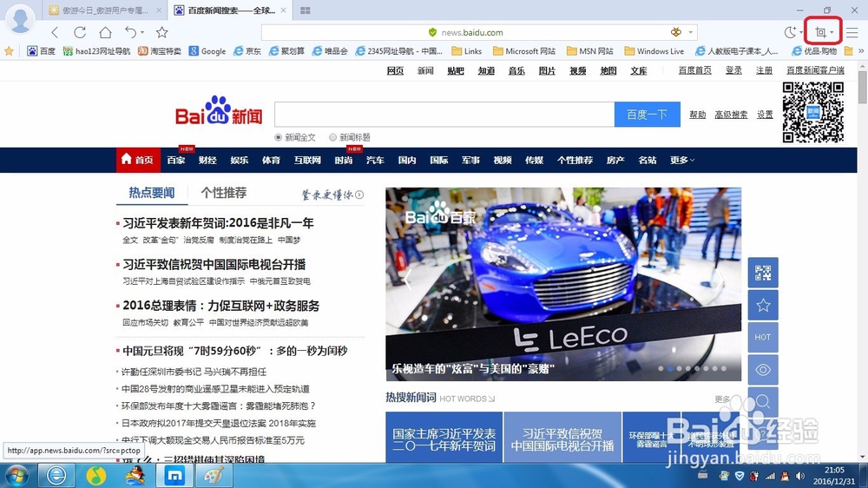Image resolution: width=868 pixels, height=488 pixels.
Task: Go back with the browser back arrow
Action: (54, 32)
